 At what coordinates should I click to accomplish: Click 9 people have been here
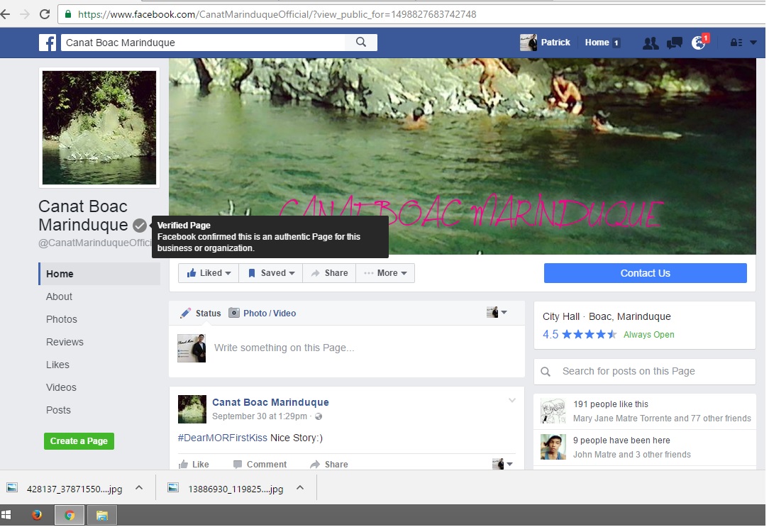621,440
